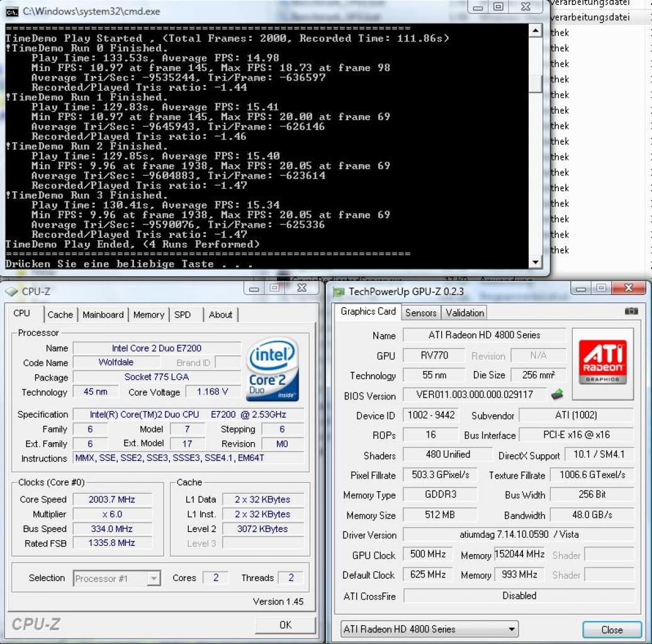The width and height of the screenshot is (652, 644).
Task: Click the Bus Speed value 334.0 MHz
Action: [x=112, y=529]
